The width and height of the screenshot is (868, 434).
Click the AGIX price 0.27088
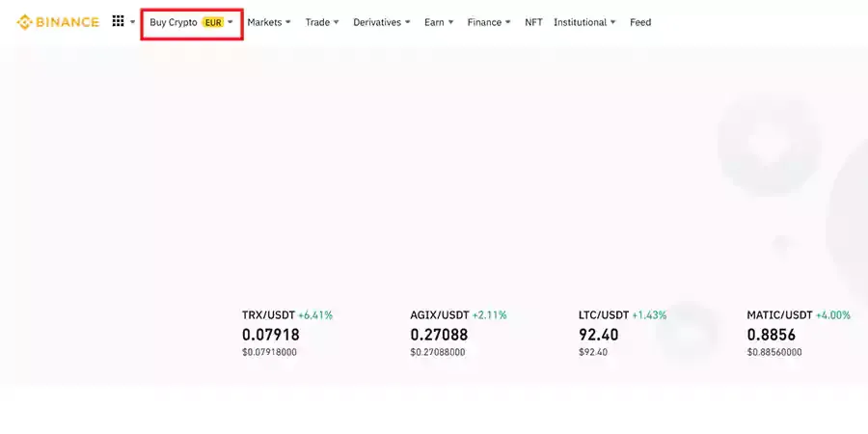439,335
